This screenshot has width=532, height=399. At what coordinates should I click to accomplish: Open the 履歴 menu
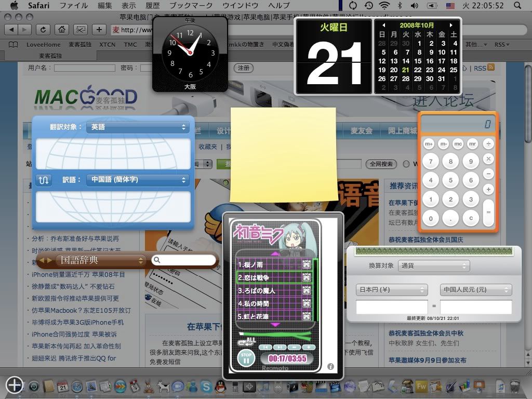(x=152, y=5)
